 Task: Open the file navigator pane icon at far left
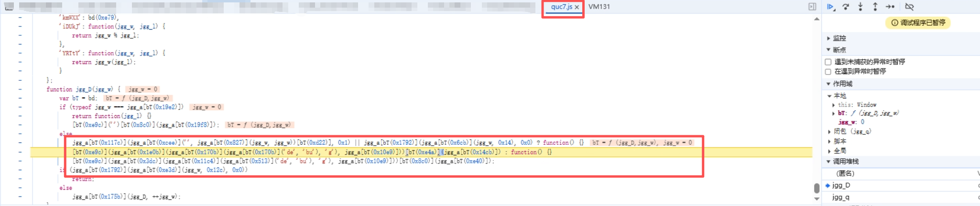point(9,7)
